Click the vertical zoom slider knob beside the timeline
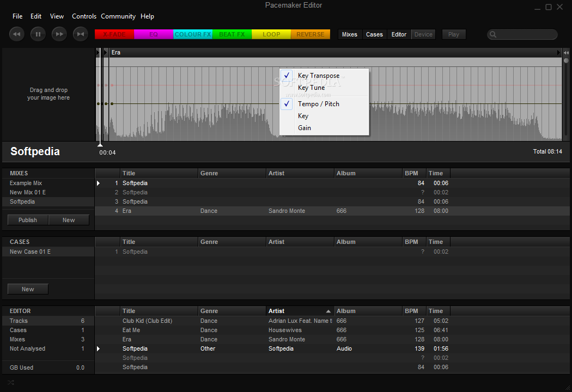This screenshot has height=392, width=572. (566, 60)
